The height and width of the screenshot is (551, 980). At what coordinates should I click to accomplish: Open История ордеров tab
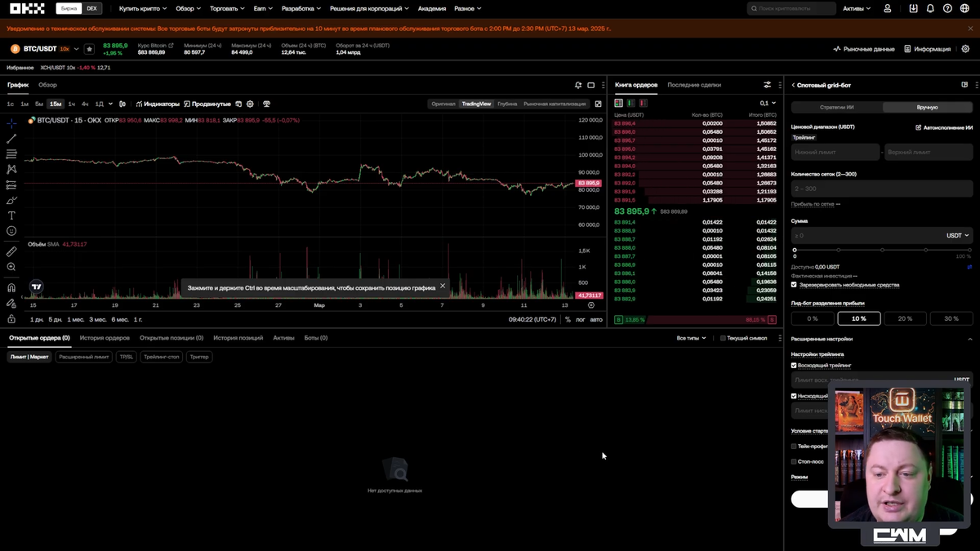point(105,338)
